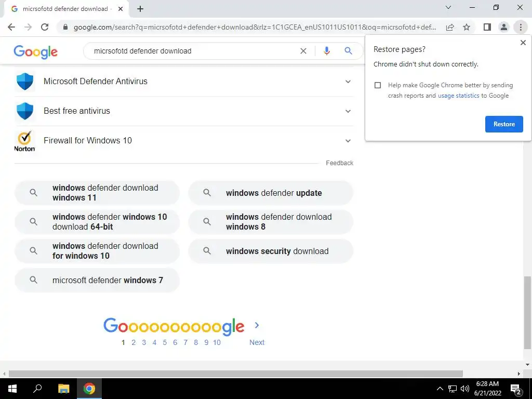Click the Chrome icon in the taskbar
The height and width of the screenshot is (399, 532).
point(89,389)
